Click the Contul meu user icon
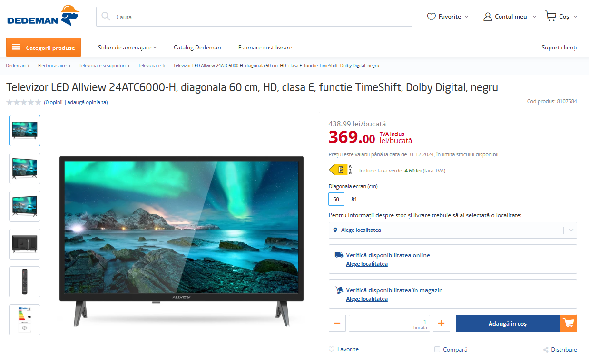The width and height of the screenshot is (589, 364). [488, 17]
